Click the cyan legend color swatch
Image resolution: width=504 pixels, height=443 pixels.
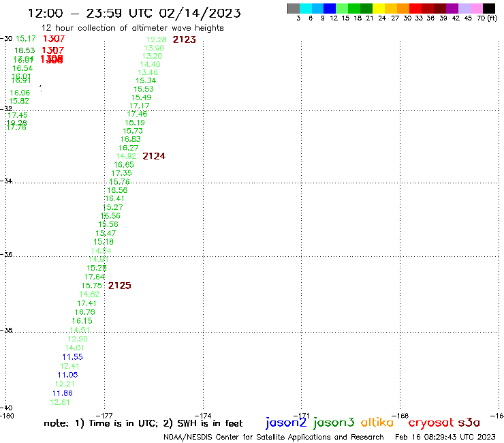[x=306, y=8]
